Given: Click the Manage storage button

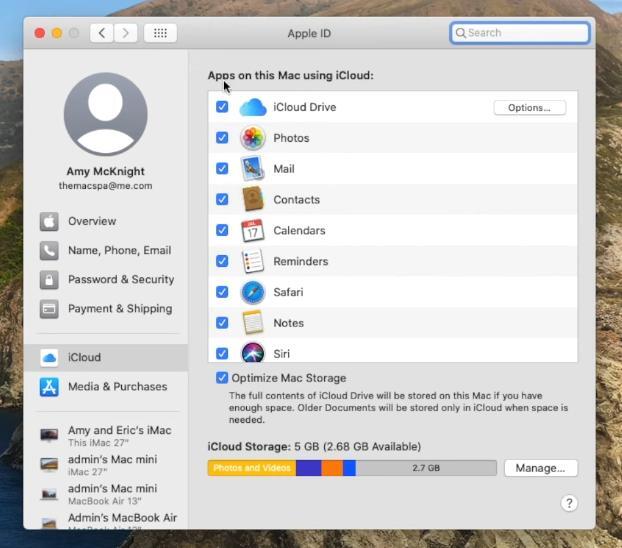Looking at the screenshot, I should [540, 467].
